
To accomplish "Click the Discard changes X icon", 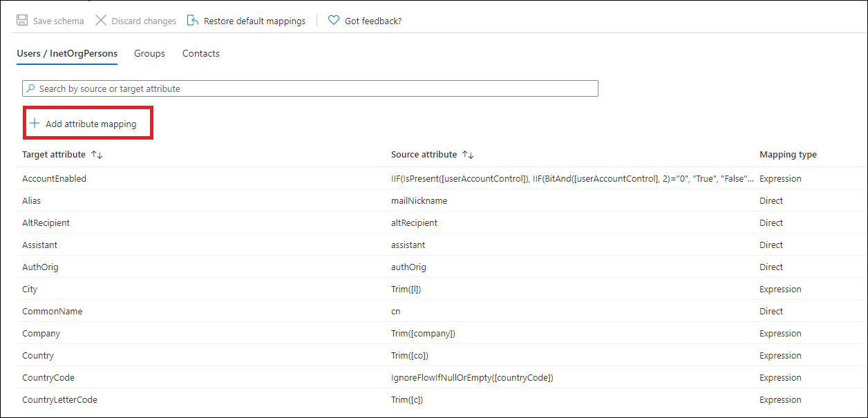I will tap(102, 20).
